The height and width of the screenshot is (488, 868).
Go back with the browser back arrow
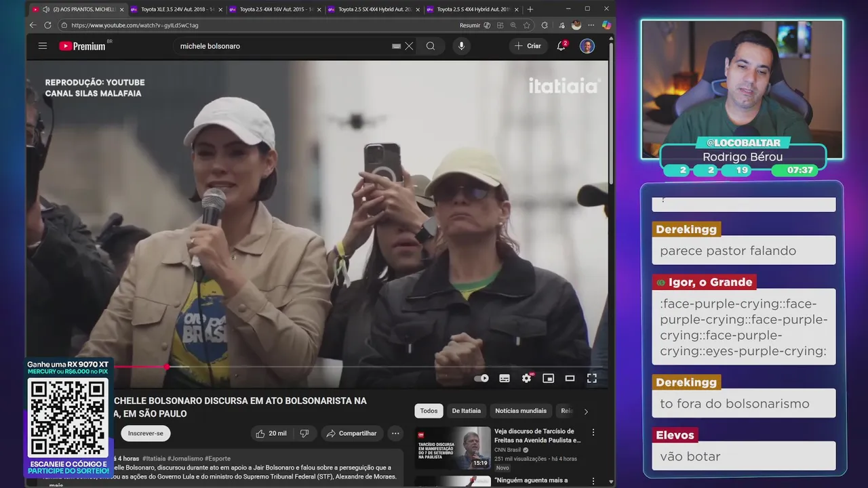coord(33,25)
